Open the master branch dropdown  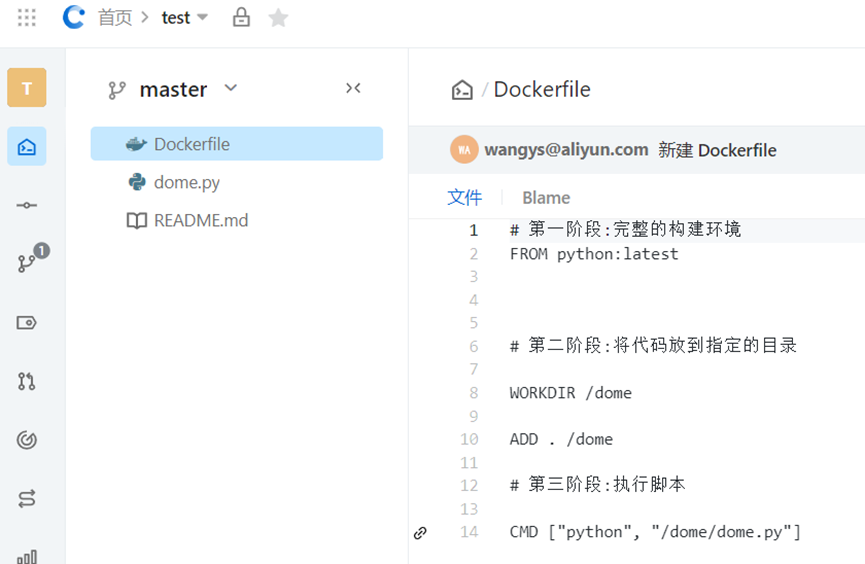point(231,89)
